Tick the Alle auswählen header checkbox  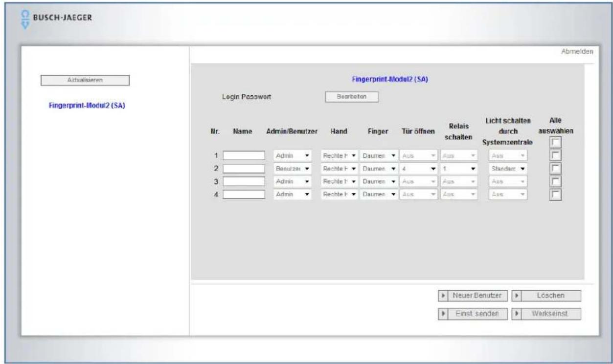click(555, 142)
